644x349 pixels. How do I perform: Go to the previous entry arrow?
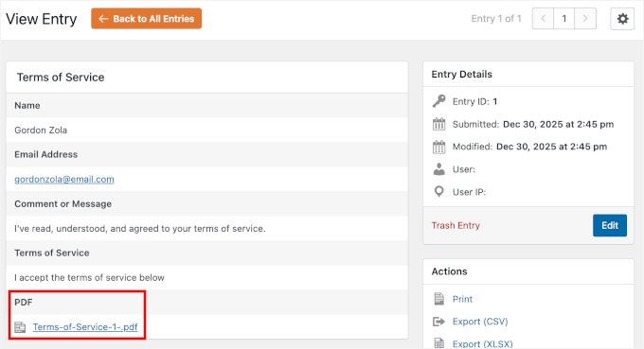click(543, 19)
